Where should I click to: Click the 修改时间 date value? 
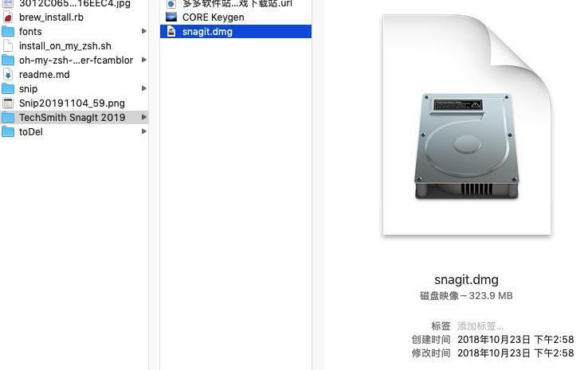(x=515, y=352)
